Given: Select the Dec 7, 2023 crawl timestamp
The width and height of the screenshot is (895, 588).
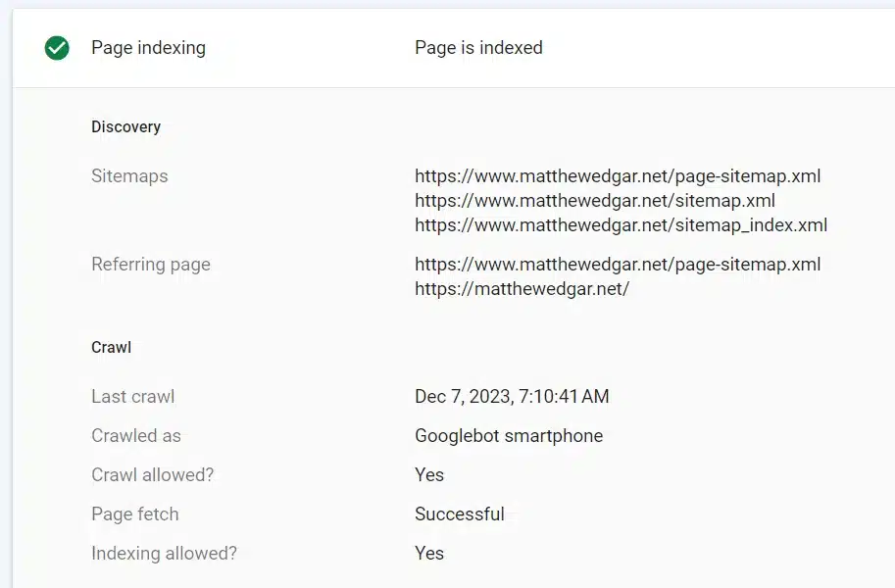Looking at the screenshot, I should click(x=512, y=396).
